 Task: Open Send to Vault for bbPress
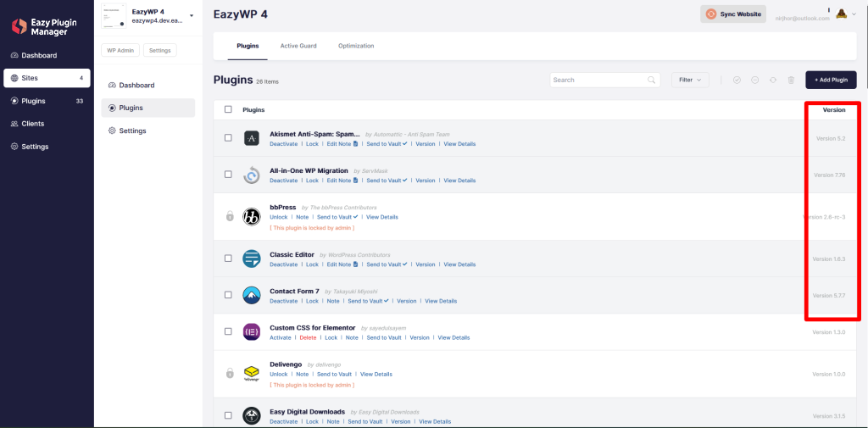[337, 217]
